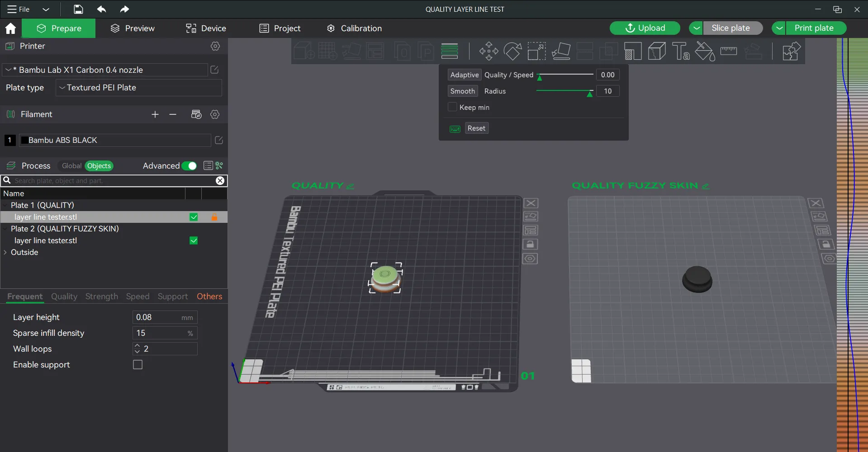Open the Print plate dropdown arrow
This screenshot has width=868, height=452.
click(x=779, y=28)
